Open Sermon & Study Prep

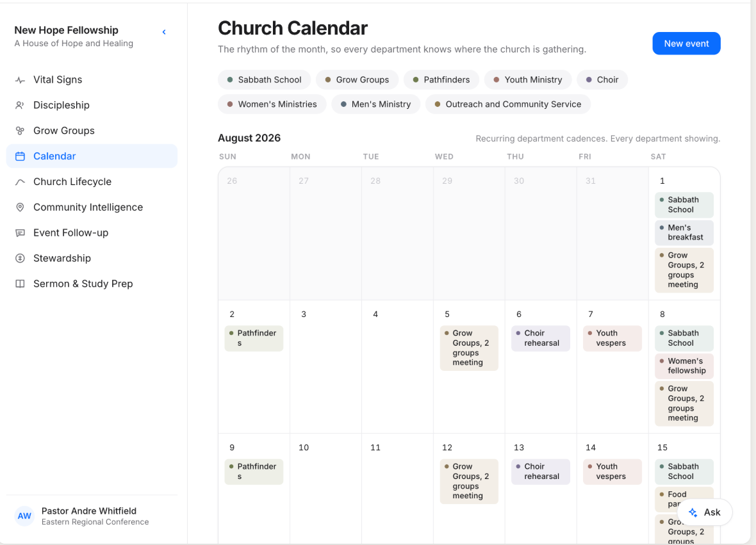coord(92,284)
